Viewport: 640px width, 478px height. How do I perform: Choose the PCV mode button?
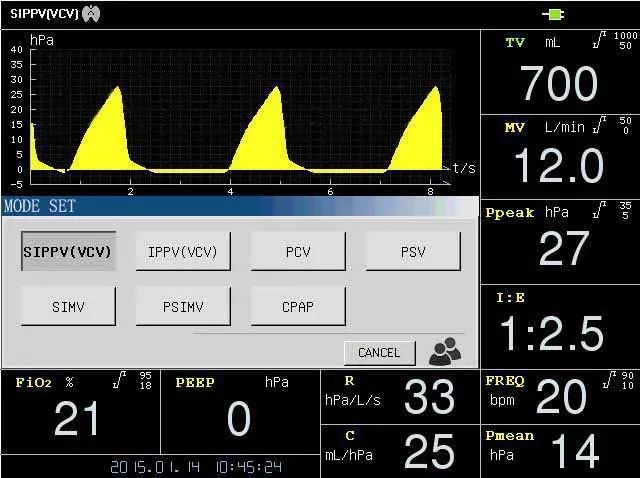(x=298, y=251)
